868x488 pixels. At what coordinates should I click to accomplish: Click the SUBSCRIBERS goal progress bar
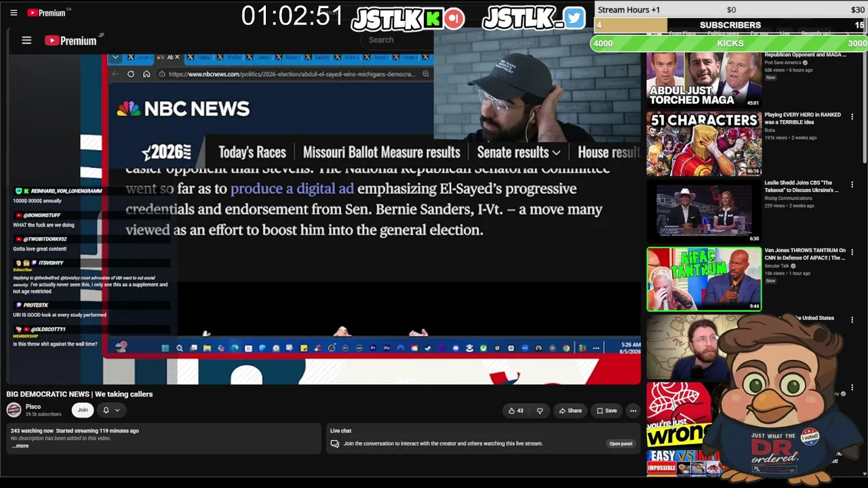click(x=730, y=25)
